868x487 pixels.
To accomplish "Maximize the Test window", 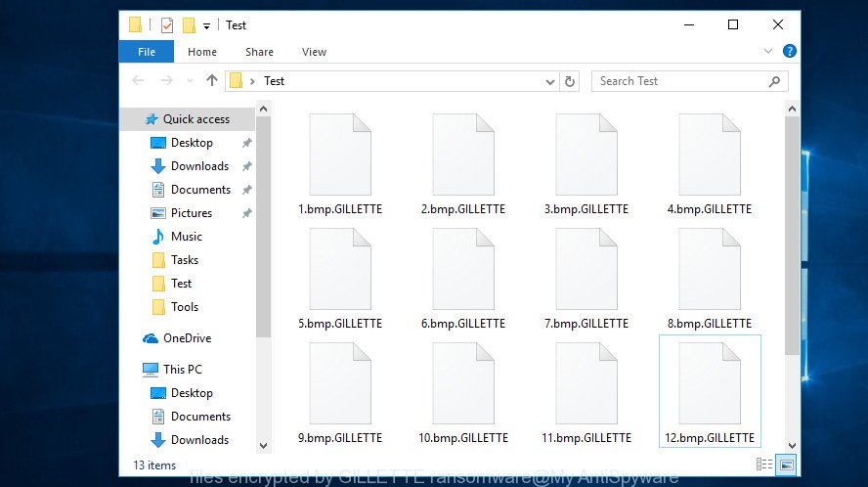I will coord(733,24).
